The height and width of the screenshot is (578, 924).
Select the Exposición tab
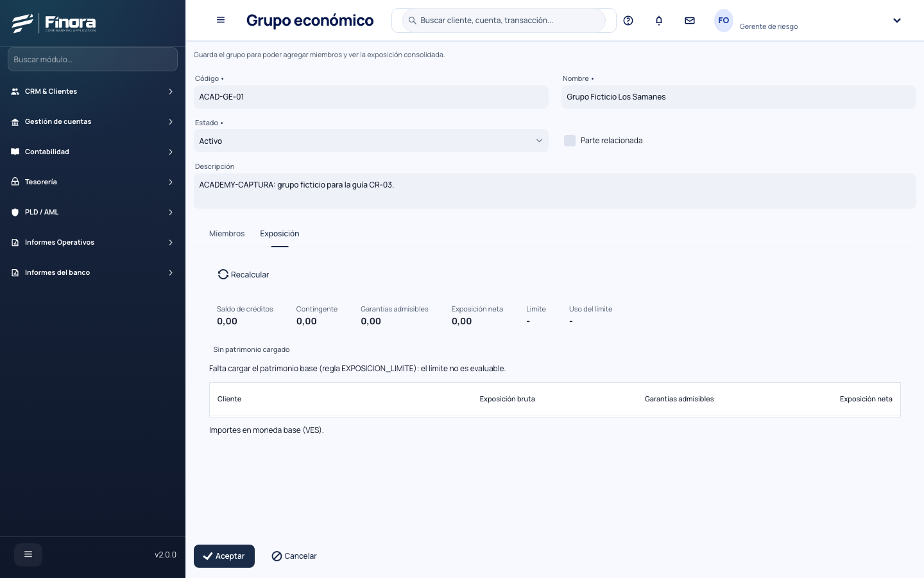coord(280,234)
